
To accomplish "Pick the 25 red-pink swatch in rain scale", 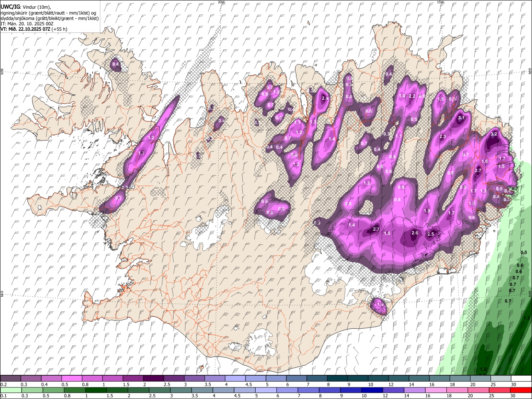I will click(x=500, y=390).
